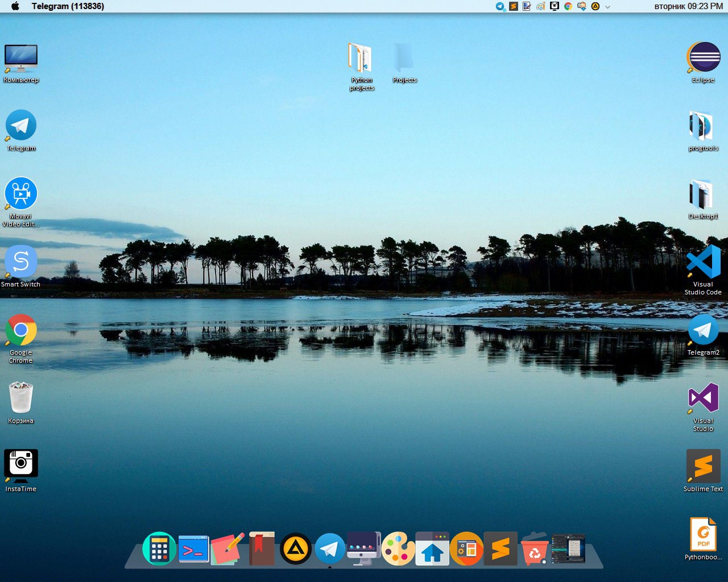The width and height of the screenshot is (728, 582).
Task: Launch the purple Visual Studio shortcut
Action: 704,407
